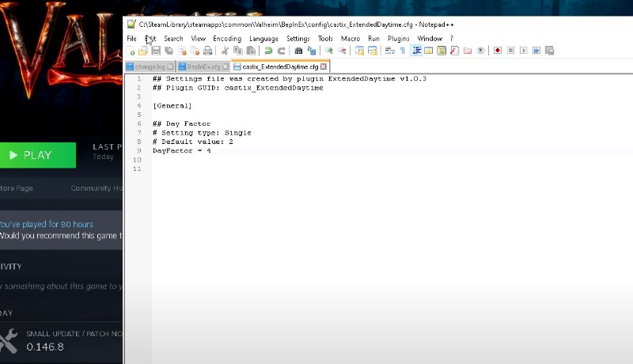Expand the Plugins menu

point(398,38)
